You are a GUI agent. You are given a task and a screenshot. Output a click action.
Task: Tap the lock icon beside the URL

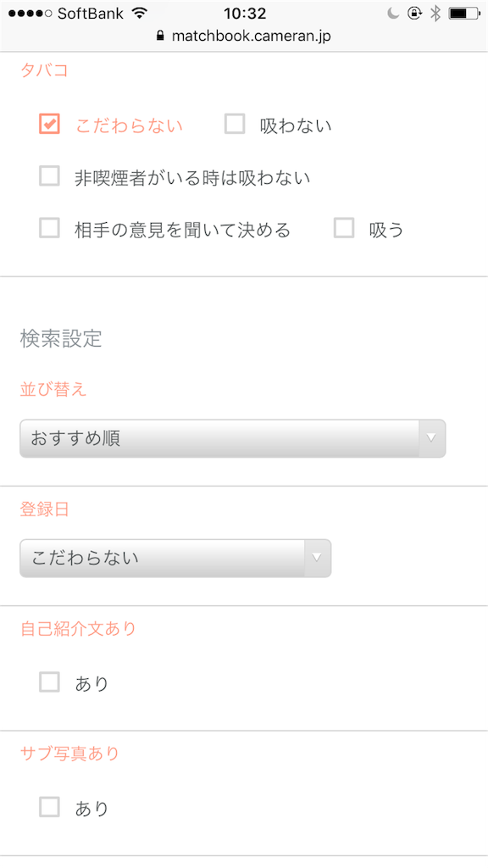tap(160, 36)
